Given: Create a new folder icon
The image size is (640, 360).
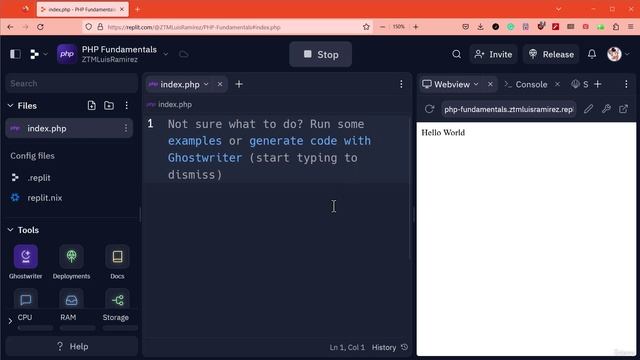Looking at the screenshot, I should coord(109,106).
